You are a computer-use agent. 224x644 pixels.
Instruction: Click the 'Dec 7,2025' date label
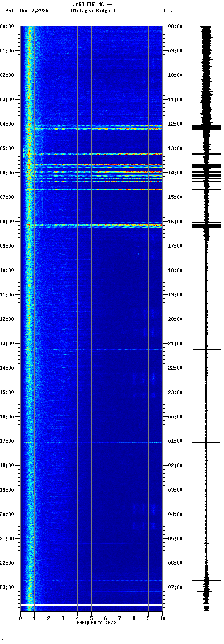[34, 11]
